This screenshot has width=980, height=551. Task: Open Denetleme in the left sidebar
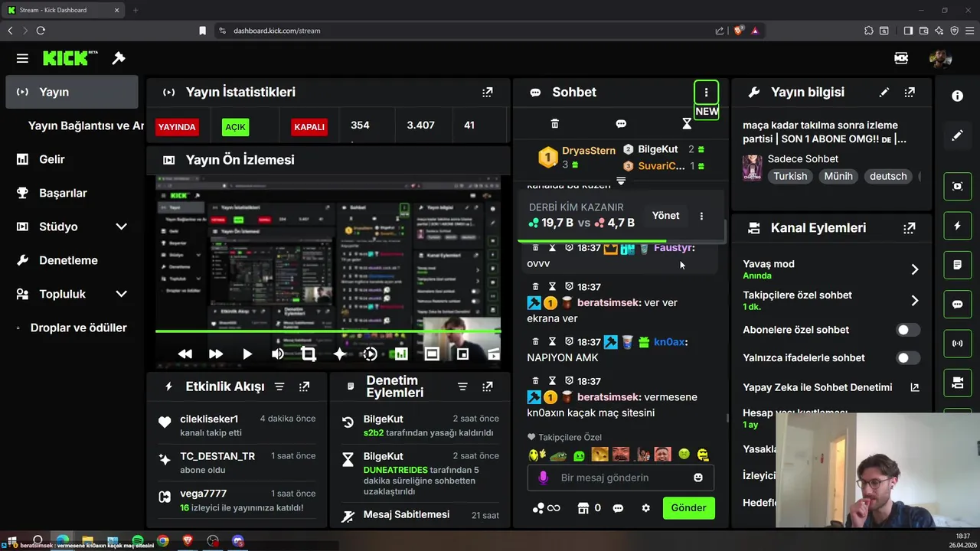[72, 260]
